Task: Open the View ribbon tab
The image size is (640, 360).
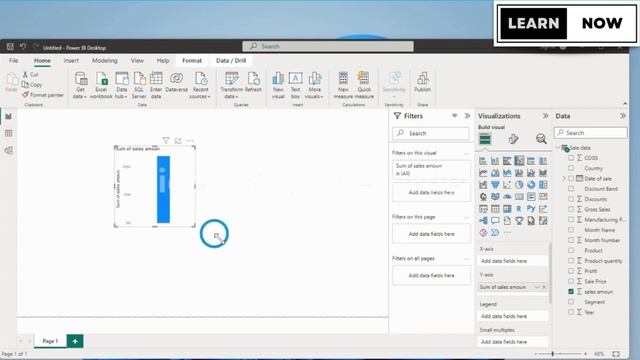Action: 137,60
